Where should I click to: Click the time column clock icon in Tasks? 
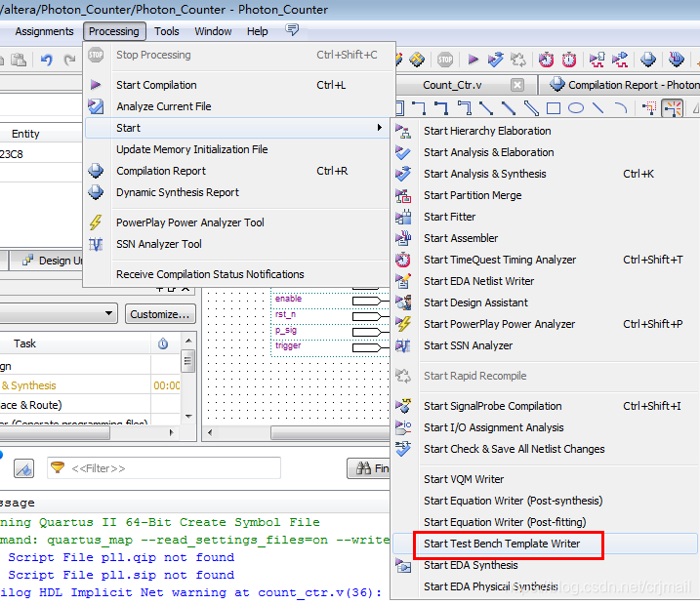pyautogui.click(x=163, y=343)
